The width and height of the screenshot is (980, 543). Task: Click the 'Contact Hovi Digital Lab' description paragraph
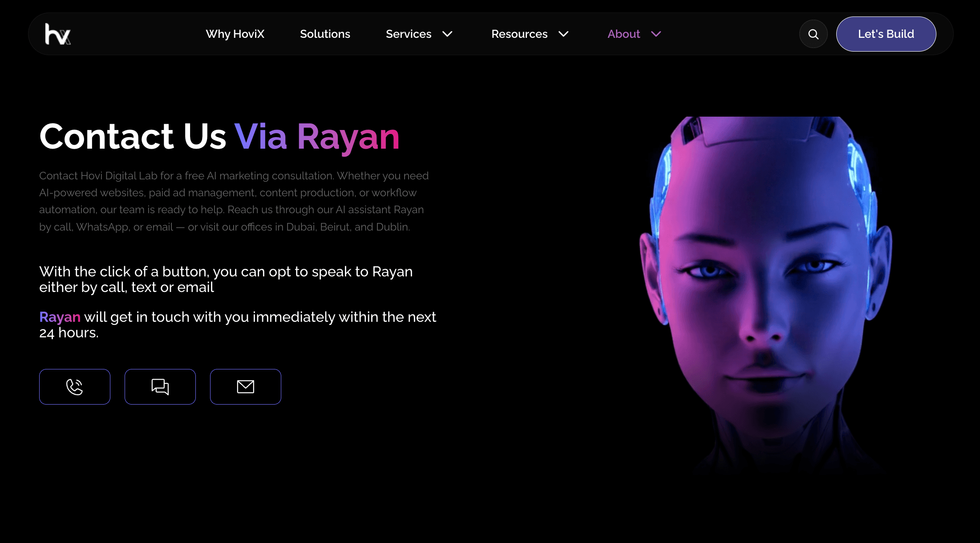234,201
